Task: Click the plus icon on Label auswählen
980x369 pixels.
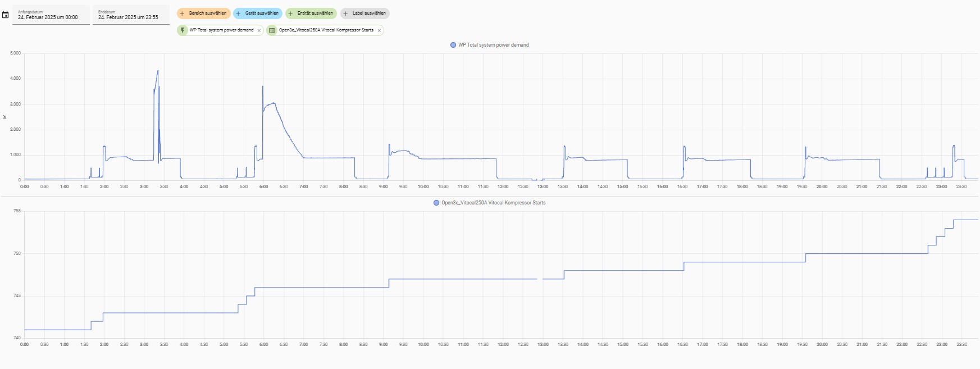Action: 345,13
